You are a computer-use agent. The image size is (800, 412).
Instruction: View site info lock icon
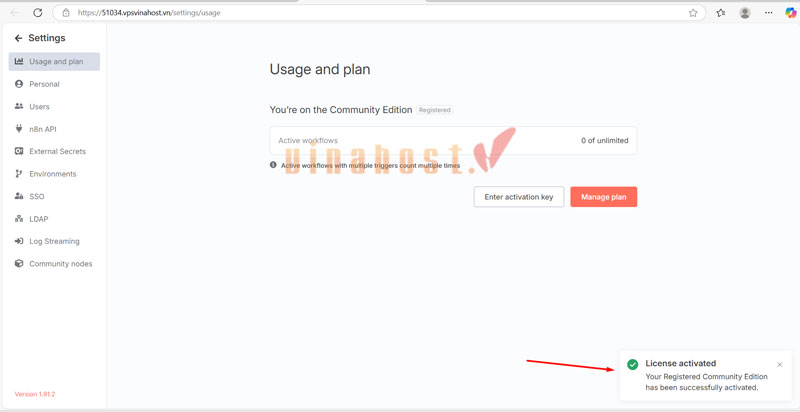pyautogui.click(x=66, y=13)
